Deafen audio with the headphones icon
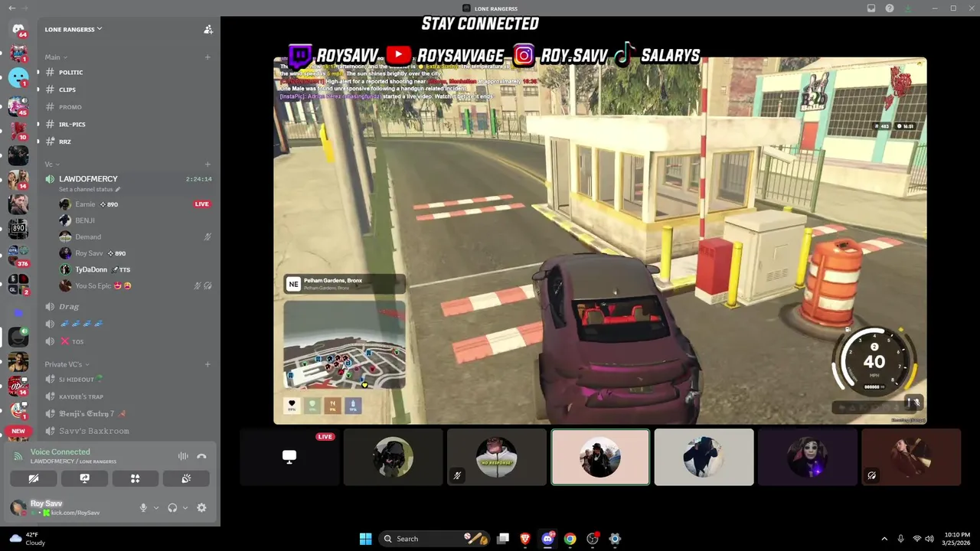The height and width of the screenshot is (551, 980). click(x=172, y=507)
